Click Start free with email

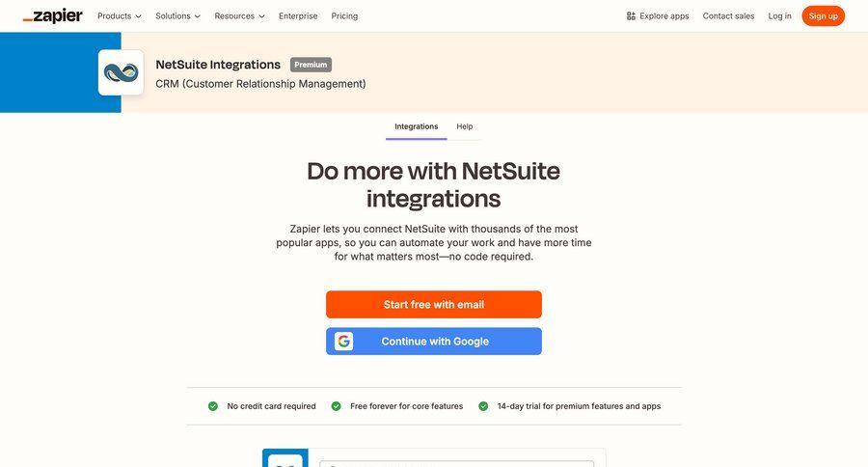click(434, 305)
